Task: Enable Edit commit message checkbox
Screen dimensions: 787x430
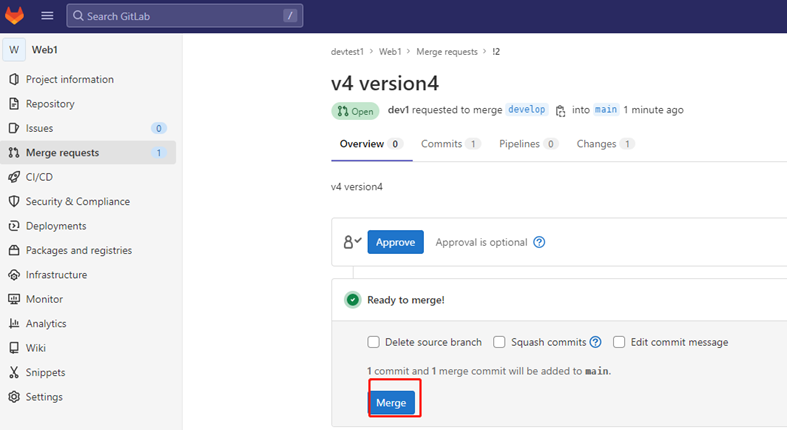Action: click(619, 342)
